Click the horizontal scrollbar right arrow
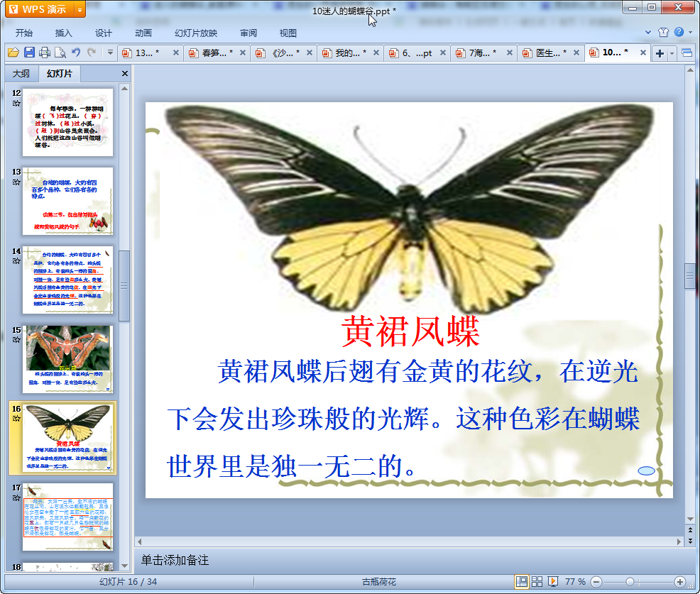Viewport: 700px width, 594px height. point(679,541)
